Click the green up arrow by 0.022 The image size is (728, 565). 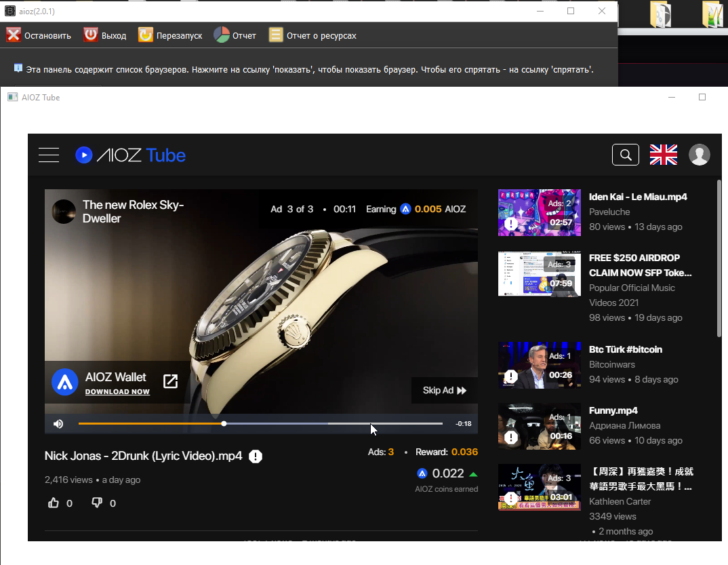point(473,474)
